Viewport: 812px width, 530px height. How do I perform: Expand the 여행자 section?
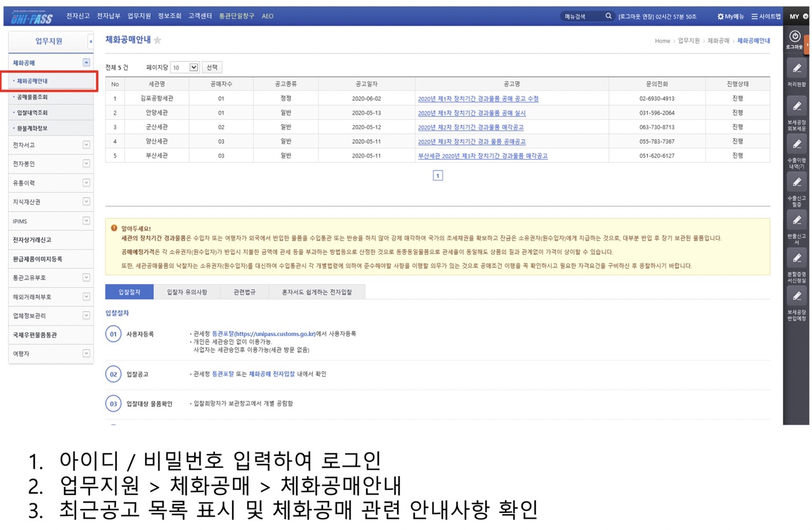point(86,354)
